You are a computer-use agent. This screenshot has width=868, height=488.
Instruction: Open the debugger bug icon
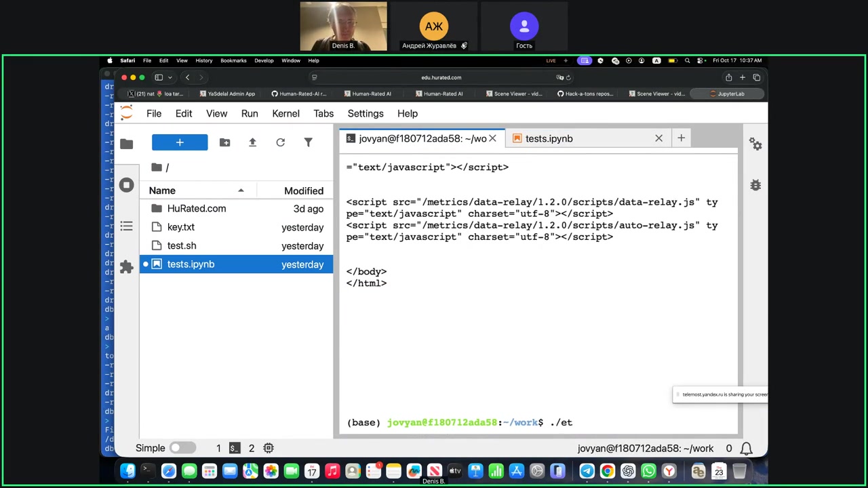pyautogui.click(x=755, y=185)
